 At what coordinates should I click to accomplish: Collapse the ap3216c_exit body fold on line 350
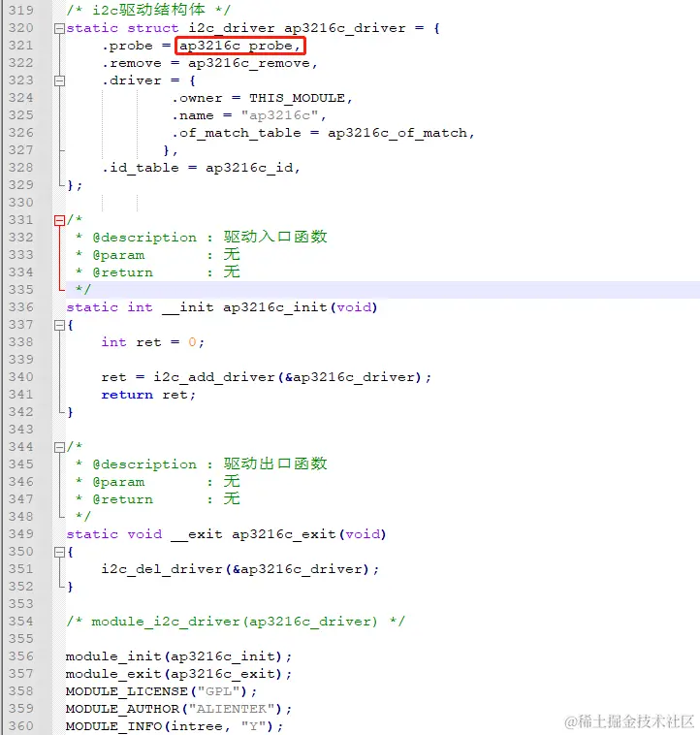tap(59, 552)
